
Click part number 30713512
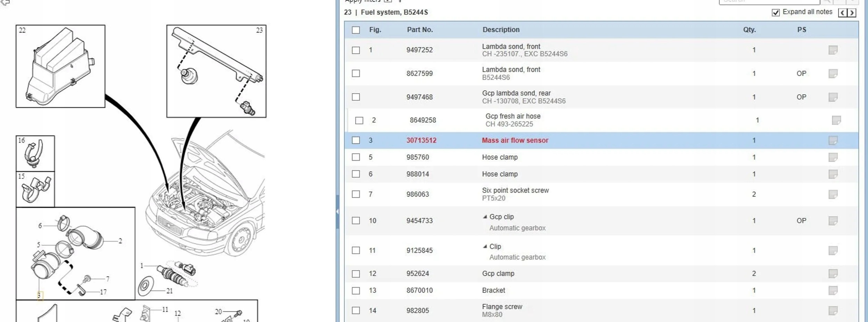(x=421, y=141)
